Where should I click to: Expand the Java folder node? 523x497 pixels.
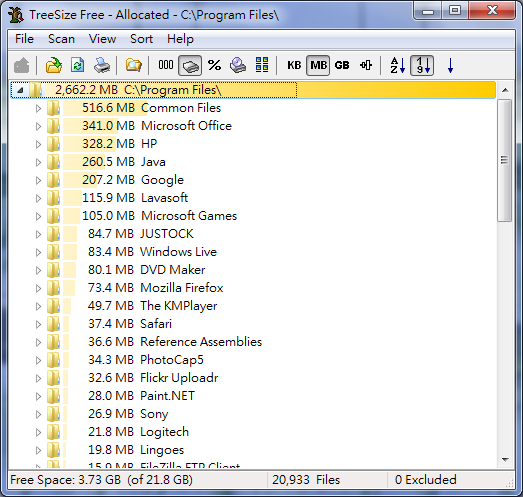point(38,162)
